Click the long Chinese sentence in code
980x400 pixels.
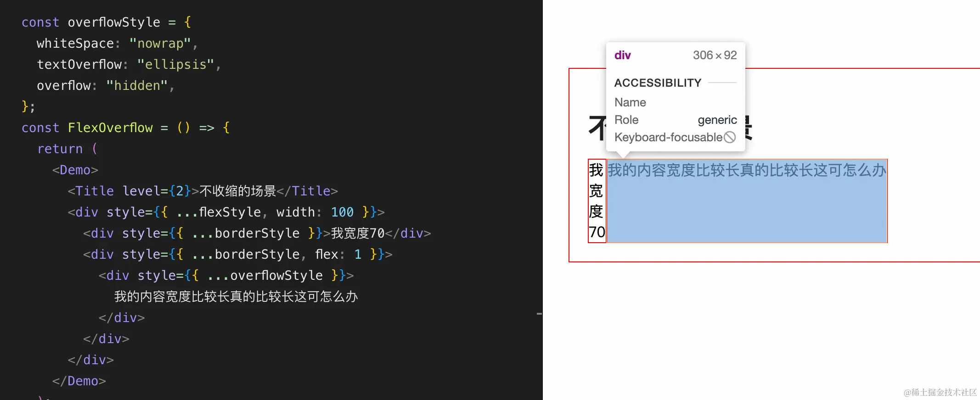click(236, 297)
